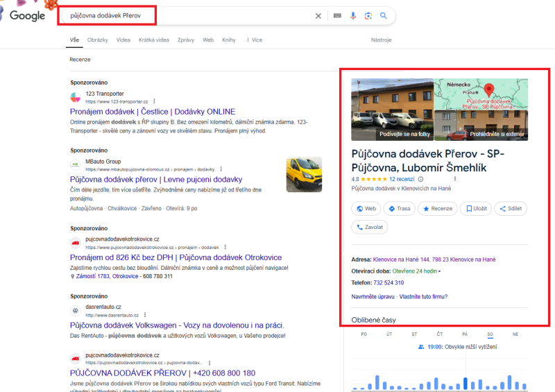The image size is (555, 392).
Task: Open 123 Transporter ad options menu
Action: click(x=154, y=101)
